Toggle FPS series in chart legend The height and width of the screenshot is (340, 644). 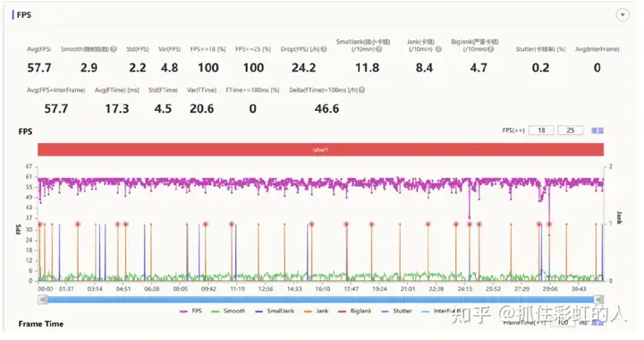click(x=191, y=310)
